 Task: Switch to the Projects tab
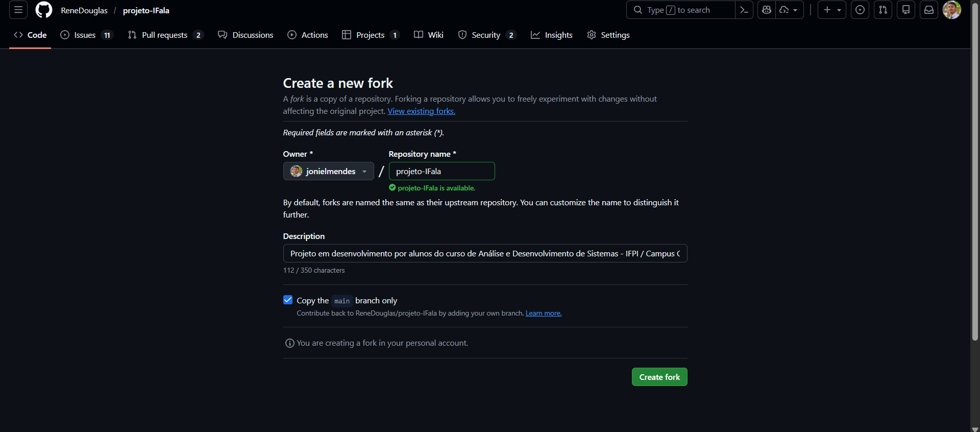370,35
